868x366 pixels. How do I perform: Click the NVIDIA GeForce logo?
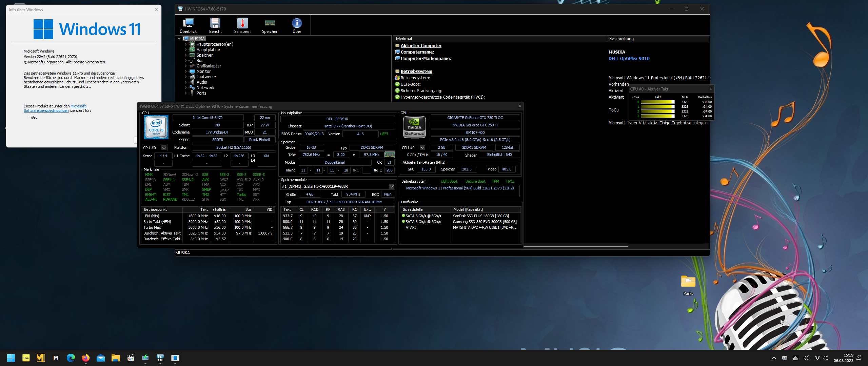click(x=414, y=127)
